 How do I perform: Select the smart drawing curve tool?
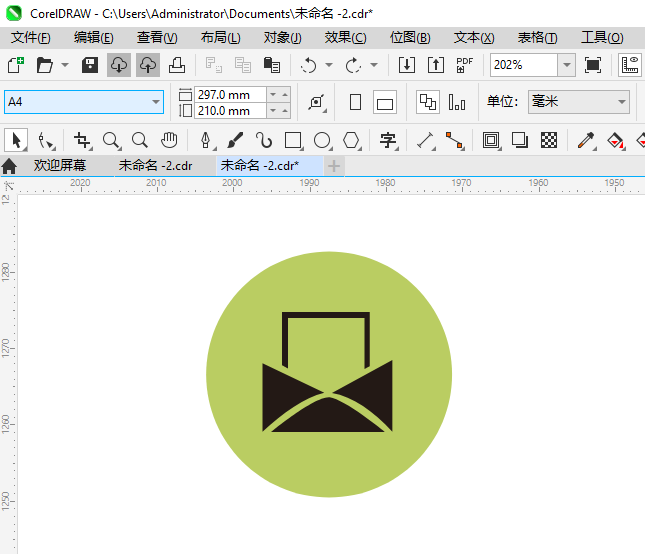coord(264,141)
